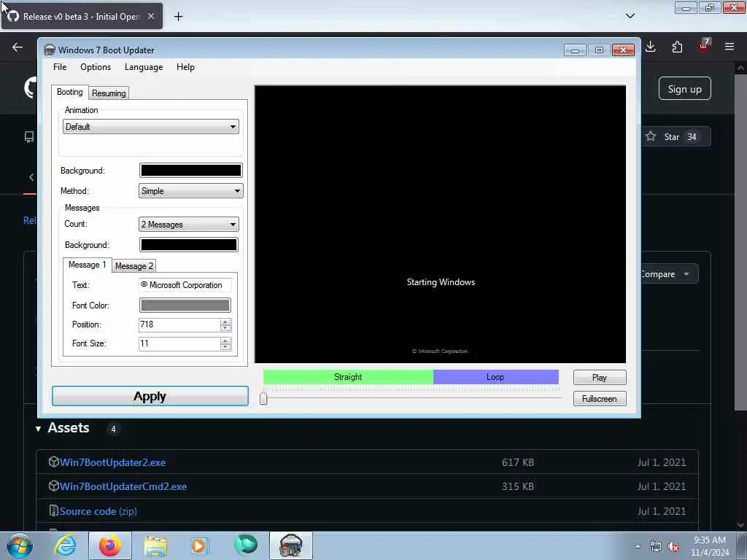Open the Firefox hamburger menu

tap(729, 47)
